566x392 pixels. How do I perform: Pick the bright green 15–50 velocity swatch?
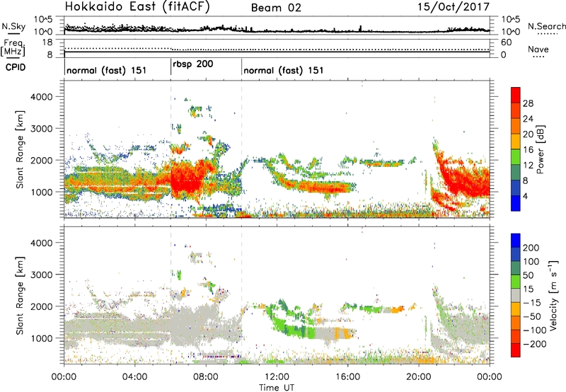point(516,282)
